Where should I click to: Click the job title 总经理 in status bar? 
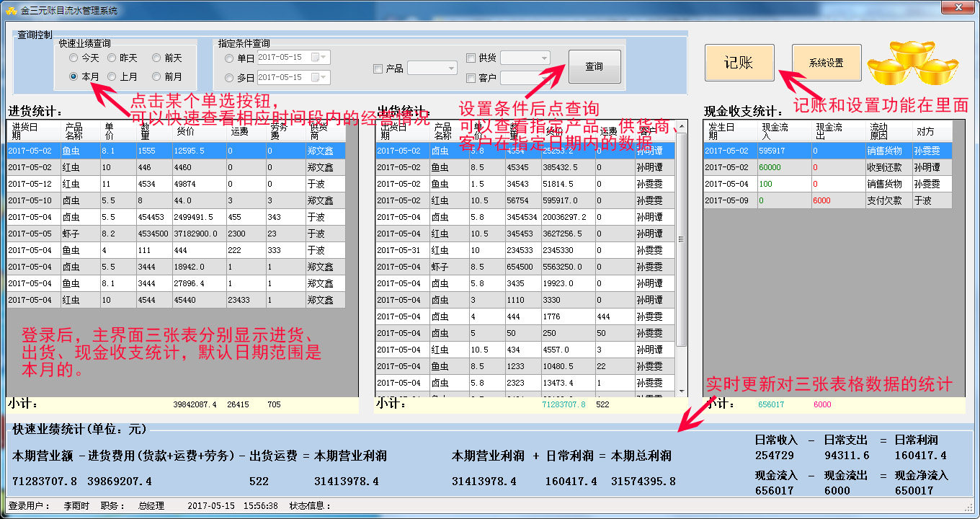[151, 506]
